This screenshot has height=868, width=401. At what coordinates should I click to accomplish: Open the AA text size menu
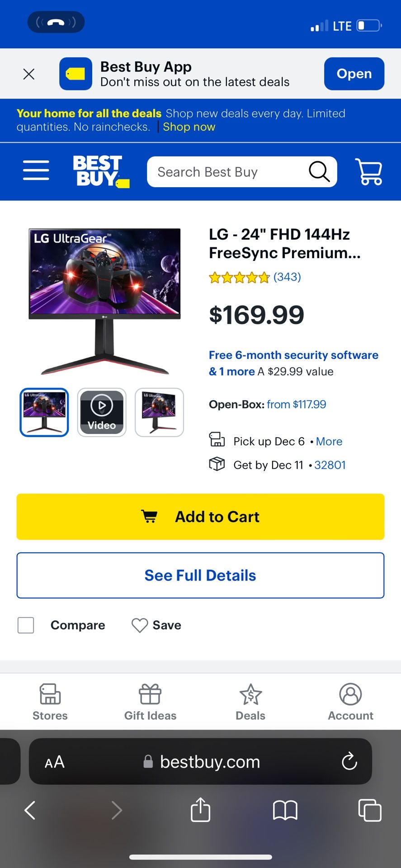(55, 762)
